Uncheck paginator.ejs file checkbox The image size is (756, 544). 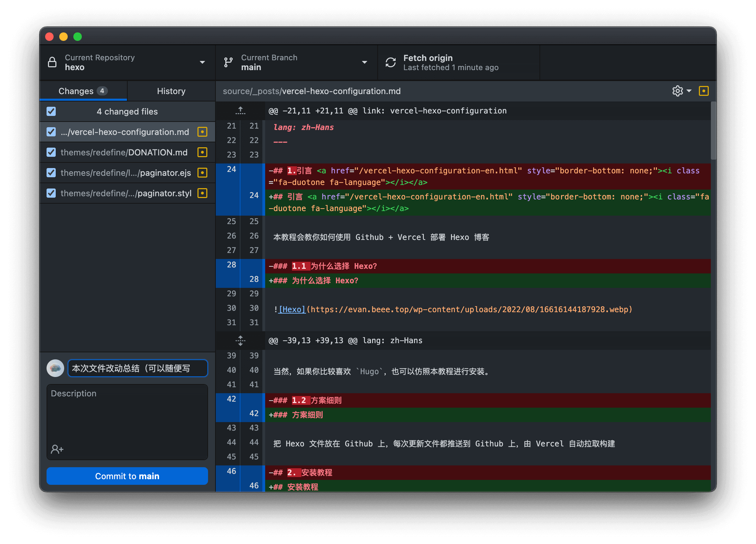(51, 173)
